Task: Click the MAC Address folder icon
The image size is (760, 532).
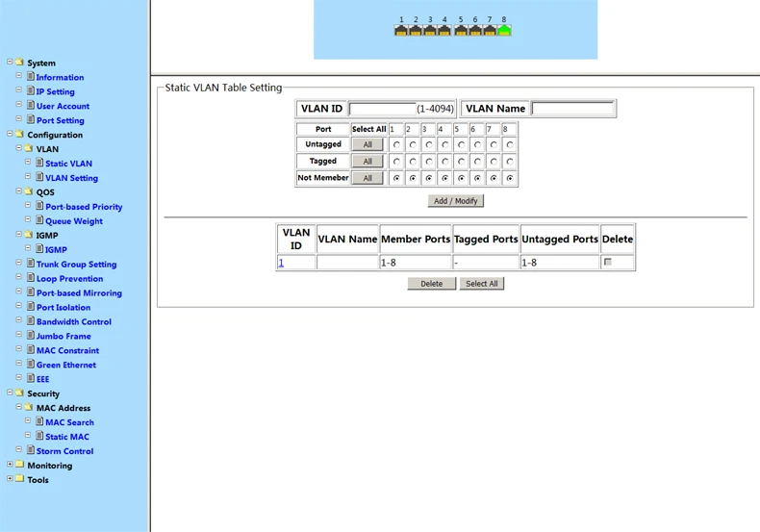Action: pos(29,407)
